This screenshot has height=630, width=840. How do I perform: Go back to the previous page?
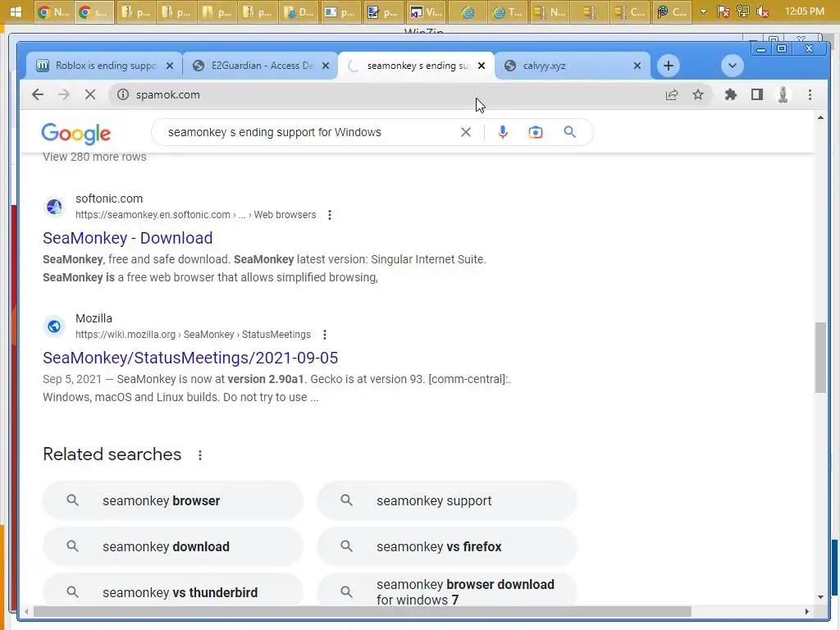[x=38, y=95]
